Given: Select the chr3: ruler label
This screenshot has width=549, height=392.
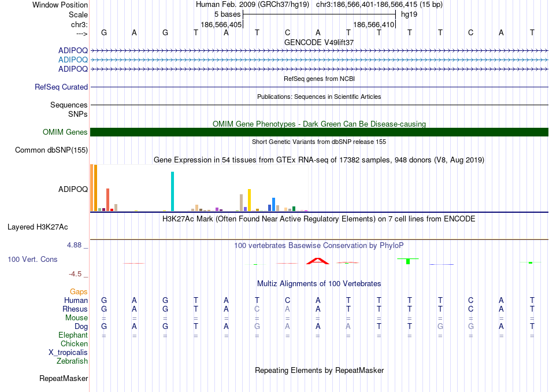Looking at the screenshot, I should point(79,24).
